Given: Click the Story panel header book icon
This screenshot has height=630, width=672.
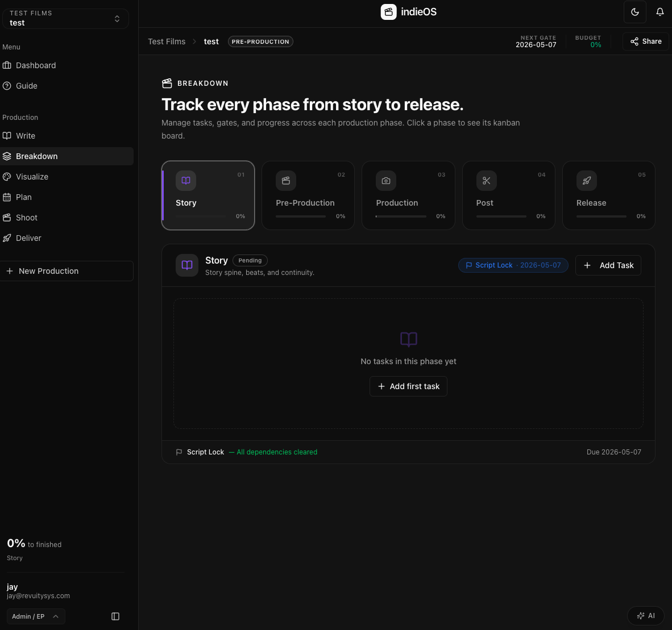Looking at the screenshot, I should pos(187,265).
